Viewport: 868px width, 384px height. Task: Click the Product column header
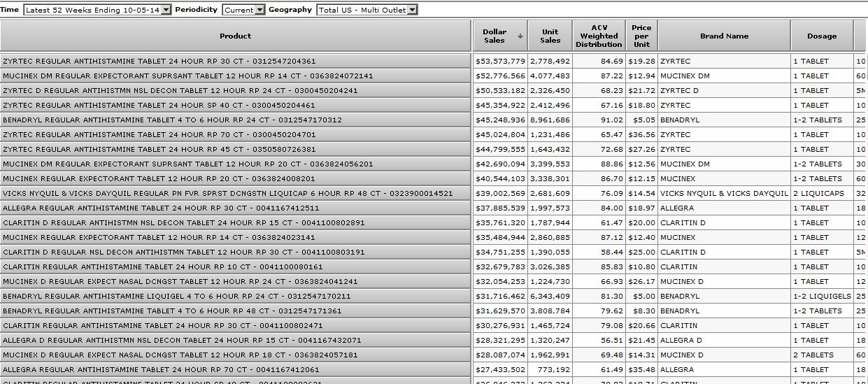235,36
